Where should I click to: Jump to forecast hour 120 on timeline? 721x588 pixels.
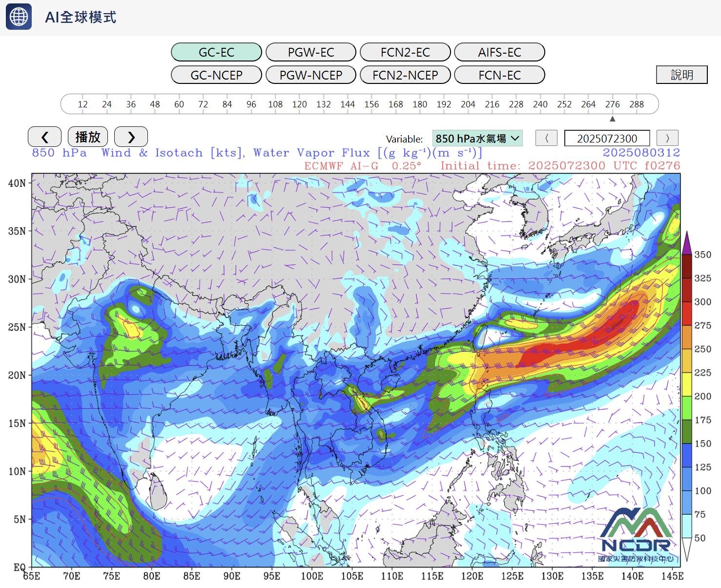click(x=299, y=104)
